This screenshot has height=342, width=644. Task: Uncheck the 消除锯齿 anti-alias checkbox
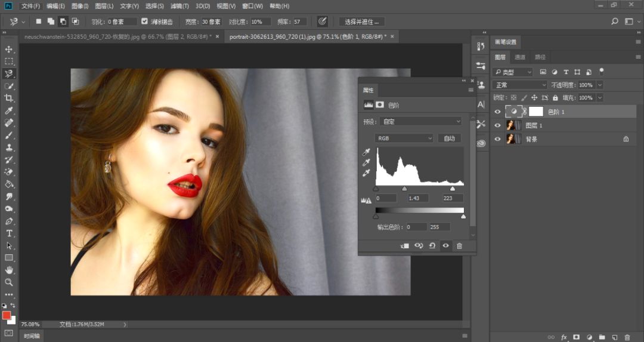tap(144, 21)
